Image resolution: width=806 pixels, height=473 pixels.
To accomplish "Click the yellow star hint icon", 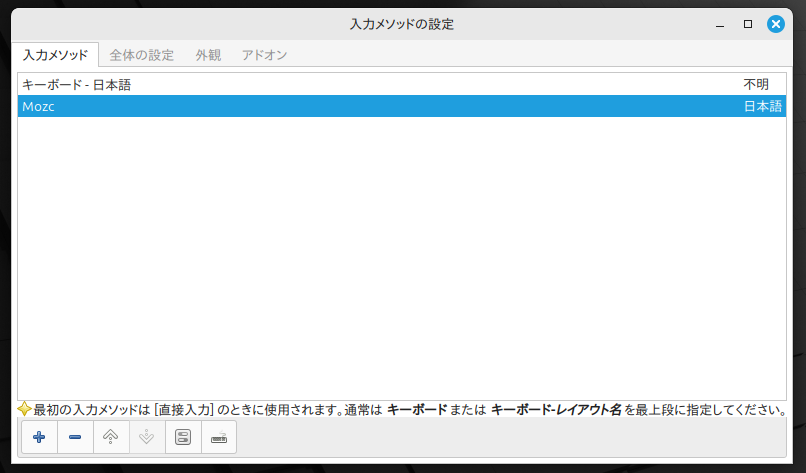I will click(25, 409).
